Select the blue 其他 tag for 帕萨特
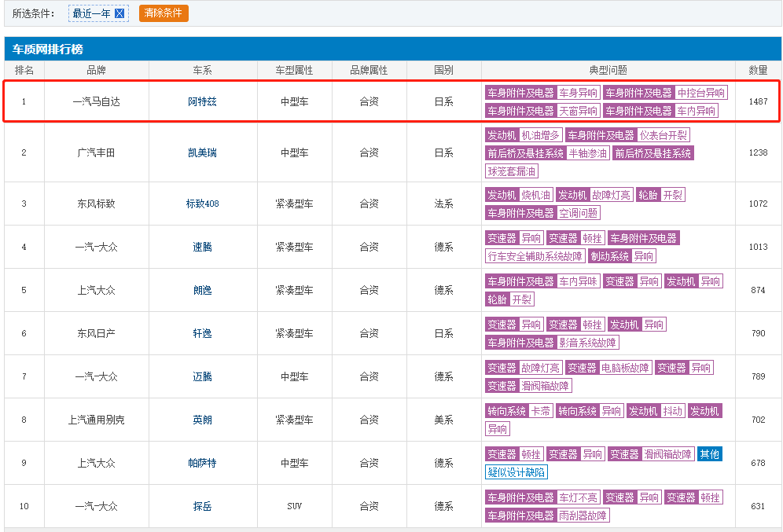 (x=710, y=454)
